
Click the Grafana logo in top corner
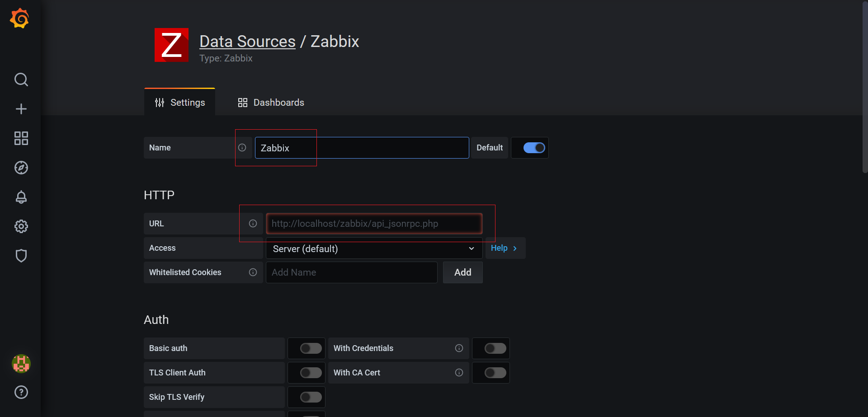click(x=19, y=18)
